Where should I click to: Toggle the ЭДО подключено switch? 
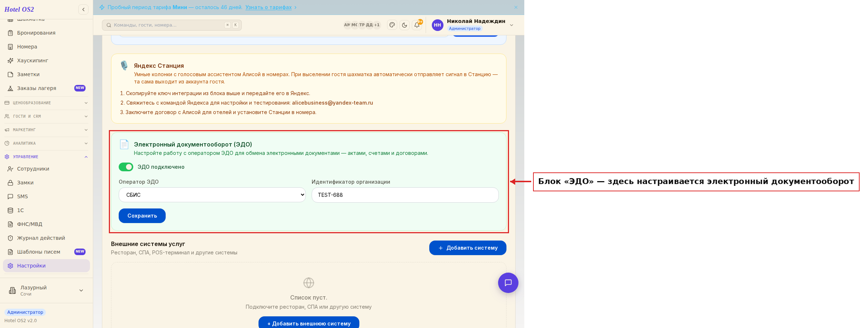tap(126, 167)
